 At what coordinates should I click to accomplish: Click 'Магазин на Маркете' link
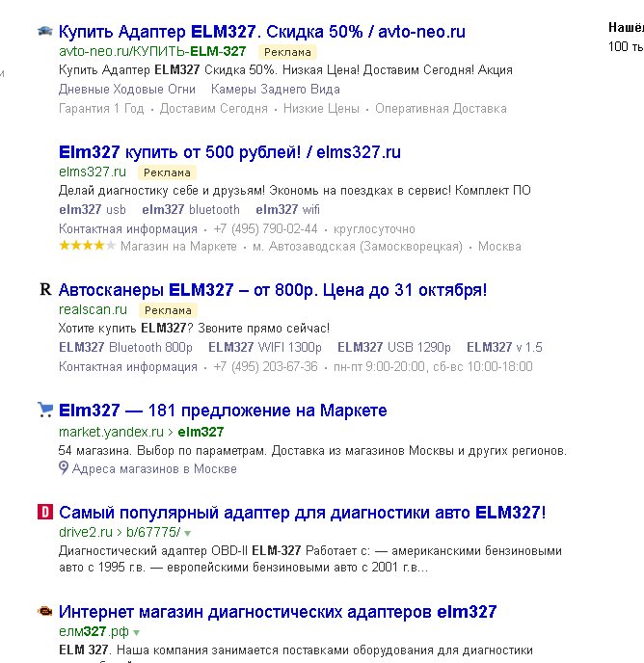coord(178,246)
